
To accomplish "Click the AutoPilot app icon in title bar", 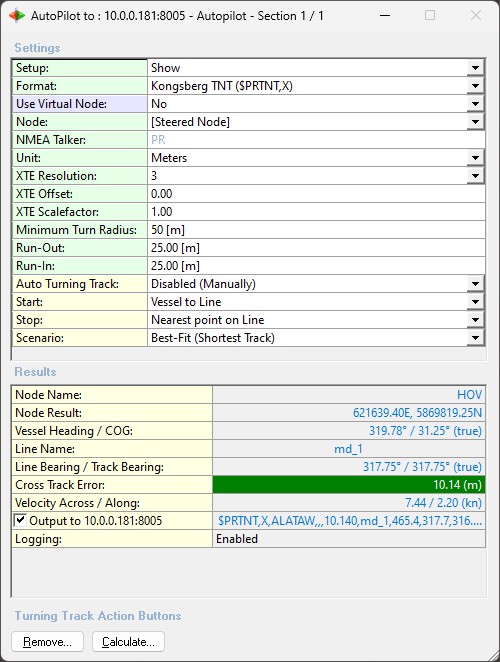I will 17,16.
